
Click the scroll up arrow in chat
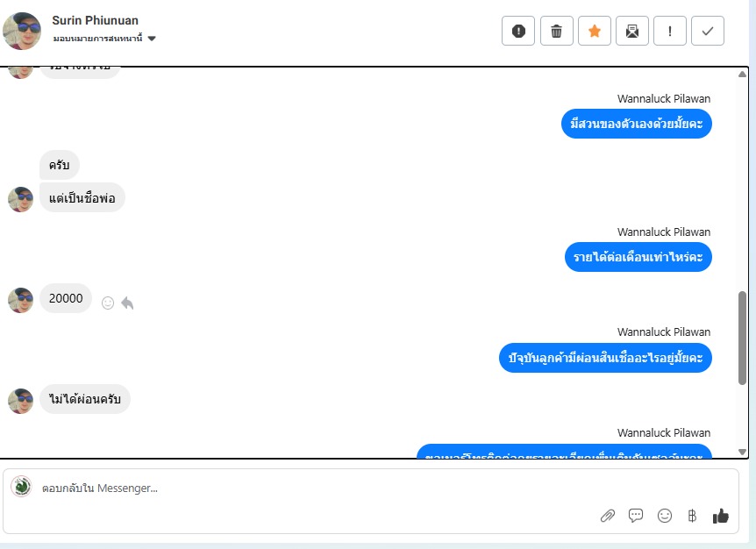[743, 74]
